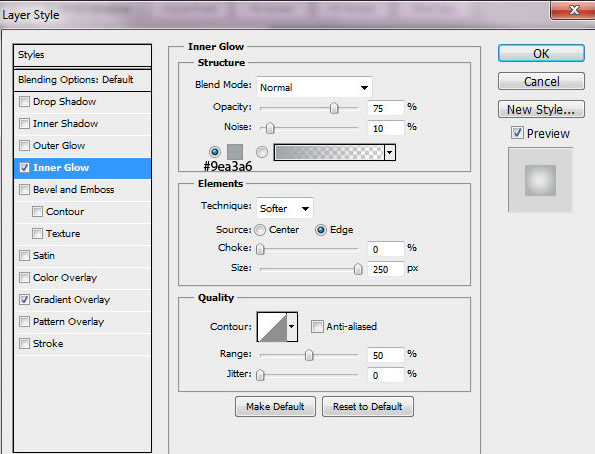Screen dimensions: 595x454
Task: Select the gradient radio button in Structure
Action: 261,152
